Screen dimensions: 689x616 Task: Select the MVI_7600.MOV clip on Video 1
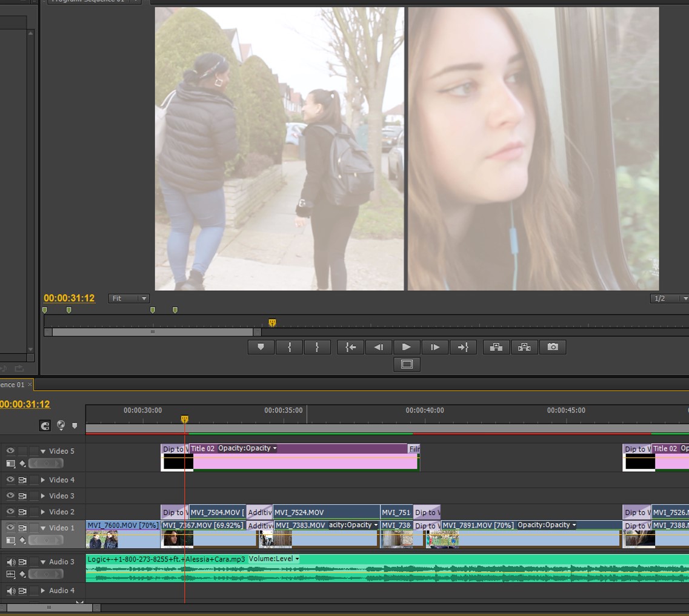[x=122, y=534]
